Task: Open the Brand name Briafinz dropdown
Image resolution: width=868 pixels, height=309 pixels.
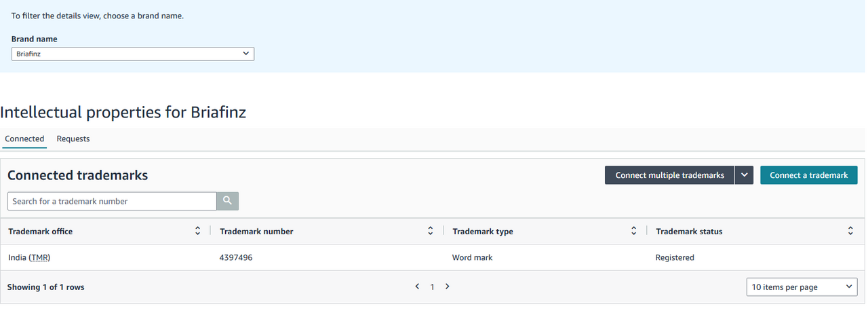Action: pos(133,54)
